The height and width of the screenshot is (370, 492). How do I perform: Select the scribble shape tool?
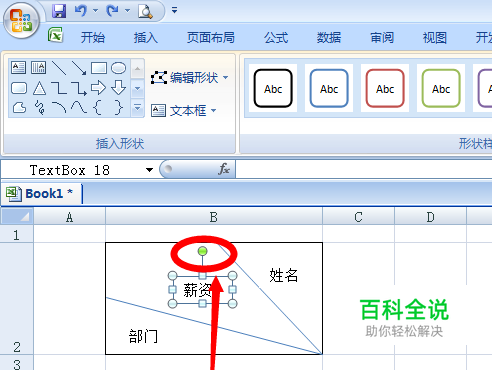pos(40,107)
